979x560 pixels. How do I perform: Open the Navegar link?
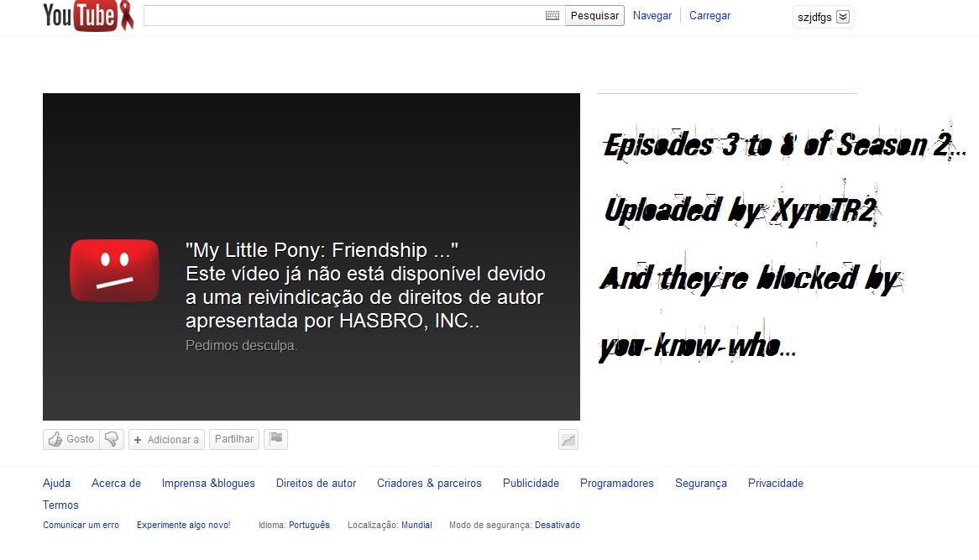tap(652, 16)
